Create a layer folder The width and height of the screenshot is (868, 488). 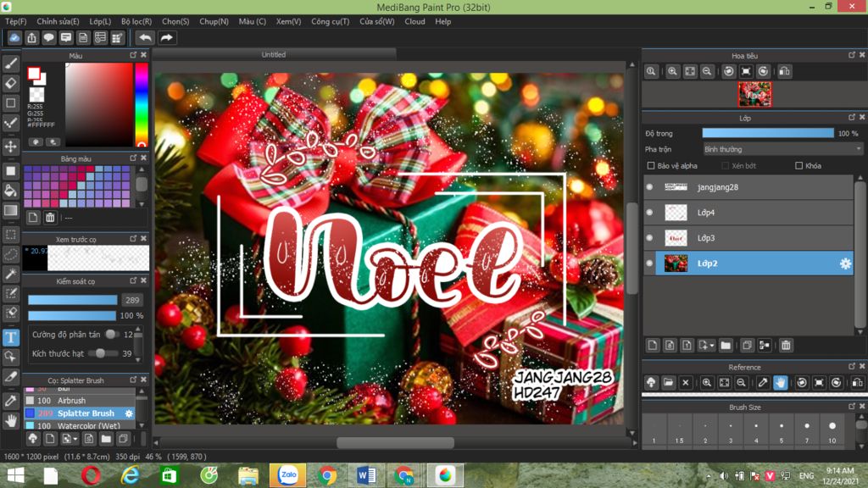(726, 346)
